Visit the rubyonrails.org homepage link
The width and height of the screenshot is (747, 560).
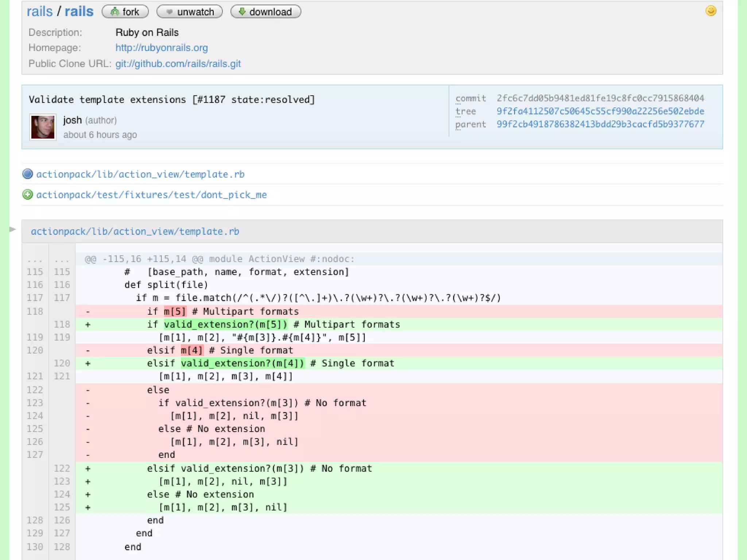[162, 48]
